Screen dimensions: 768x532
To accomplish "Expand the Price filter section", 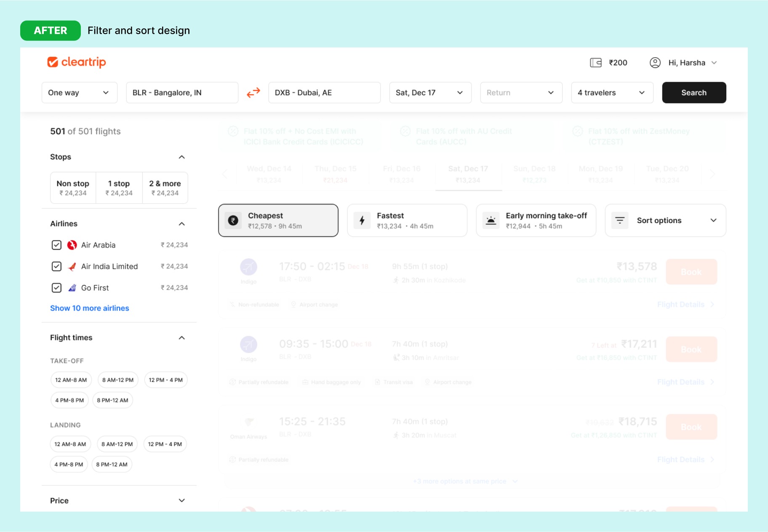I will point(181,500).
